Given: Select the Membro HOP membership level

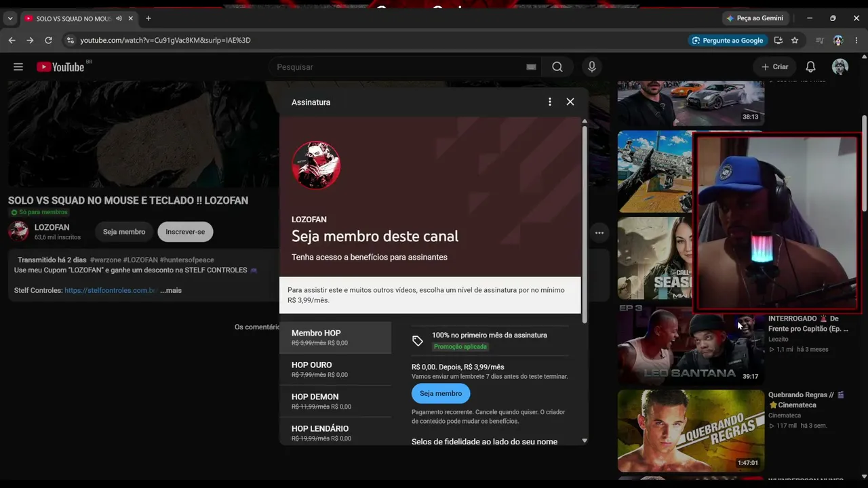Looking at the screenshot, I should pyautogui.click(x=335, y=338).
